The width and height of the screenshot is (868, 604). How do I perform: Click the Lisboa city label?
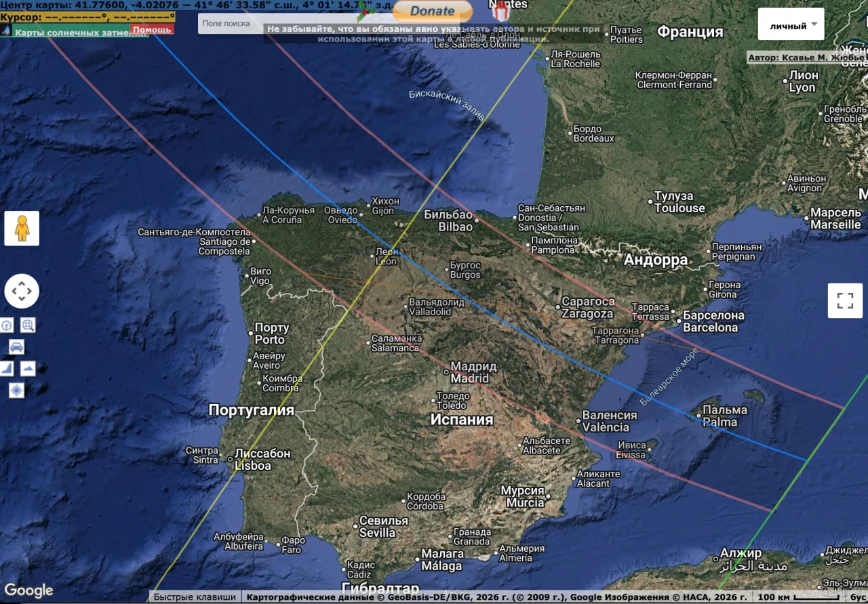point(262,460)
